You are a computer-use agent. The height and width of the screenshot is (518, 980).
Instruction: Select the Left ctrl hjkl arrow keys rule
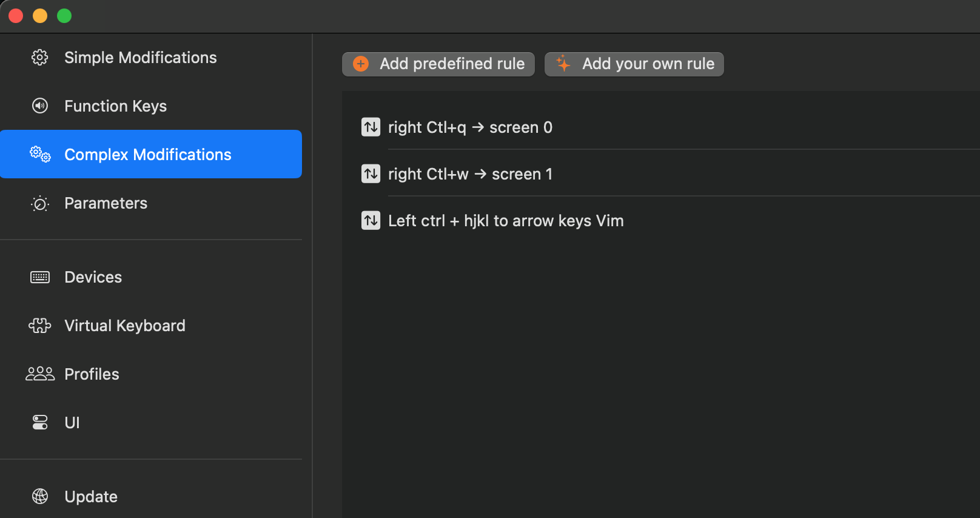coord(506,221)
